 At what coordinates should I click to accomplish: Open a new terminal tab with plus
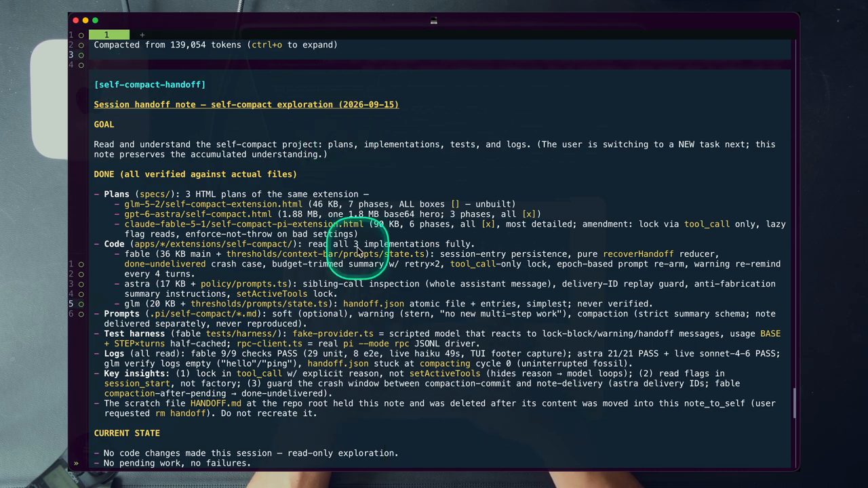click(142, 35)
